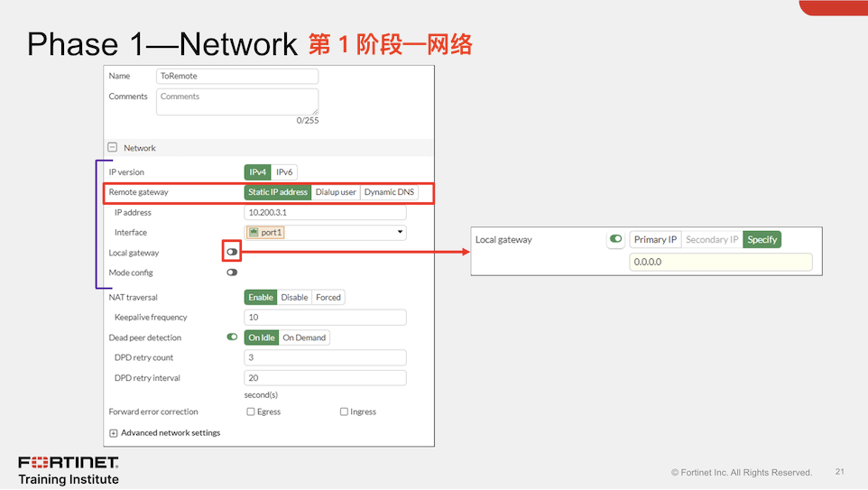Screen dimensions: 868x490
Task: Click the 0/255 comment counter
Action: click(308, 120)
